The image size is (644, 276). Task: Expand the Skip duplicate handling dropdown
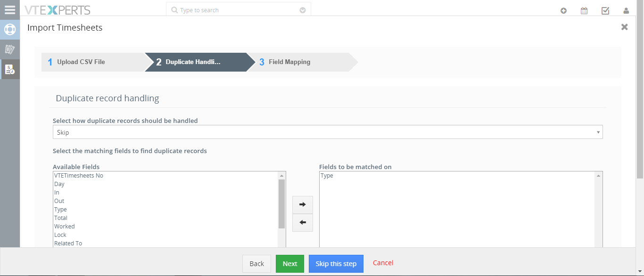pyautogui.click(x=328, y=132)
